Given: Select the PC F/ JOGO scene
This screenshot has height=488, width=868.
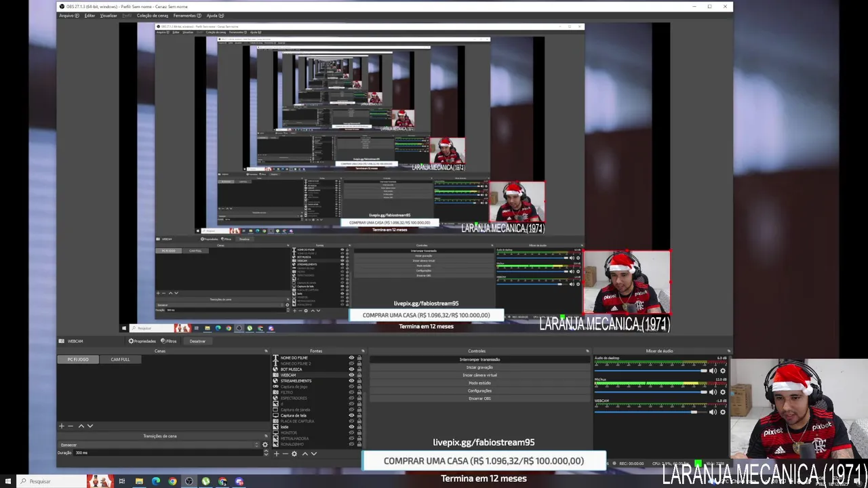Looking at the screenshot, I should coord(78,359).
